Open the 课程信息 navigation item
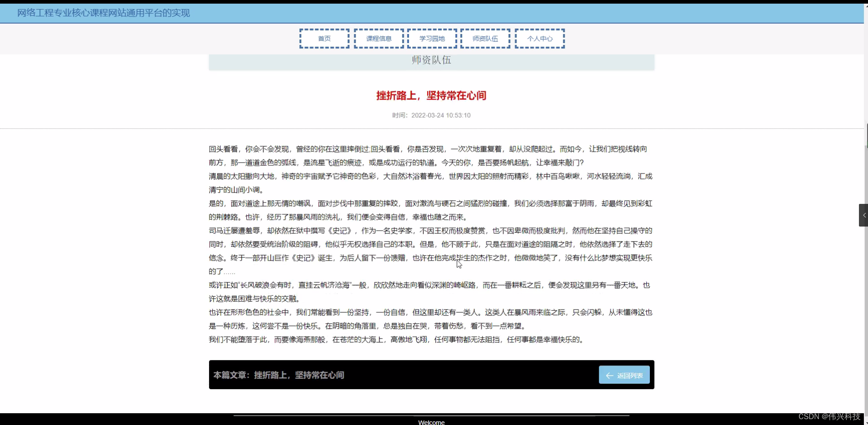Image resolution: width=868 pixels, height=425 pixels. click(379, 39)
